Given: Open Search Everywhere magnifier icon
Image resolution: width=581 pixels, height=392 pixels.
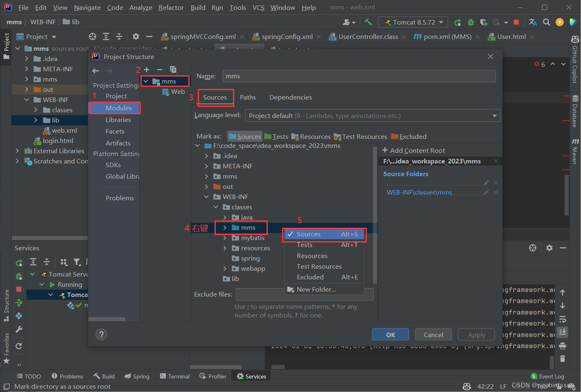Looking at the screenshot, I should click(546, 22).
